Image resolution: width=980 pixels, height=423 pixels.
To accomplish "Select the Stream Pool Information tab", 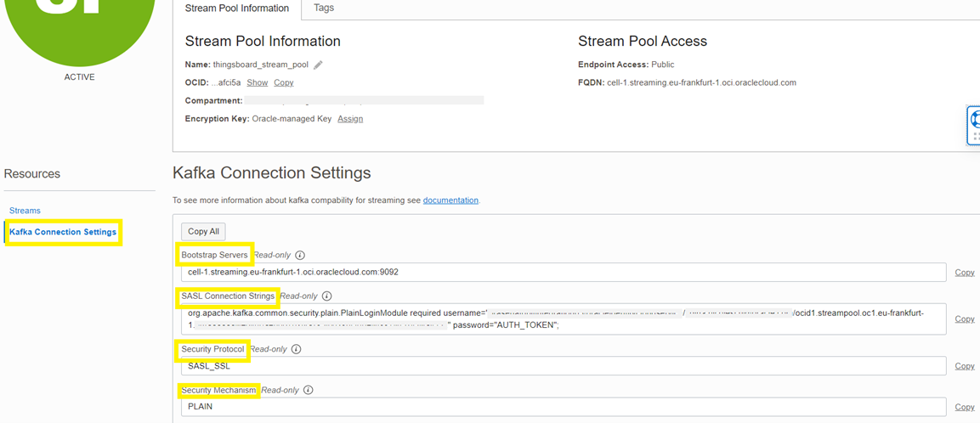I will point(237,8).
